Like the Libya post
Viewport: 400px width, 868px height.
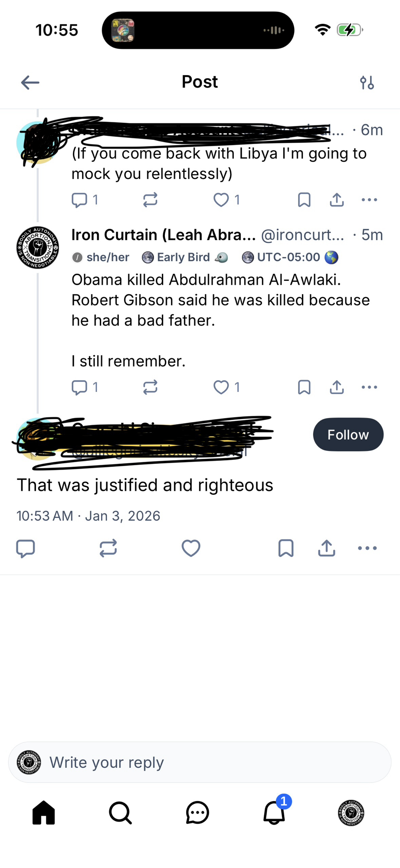point(221,200)
